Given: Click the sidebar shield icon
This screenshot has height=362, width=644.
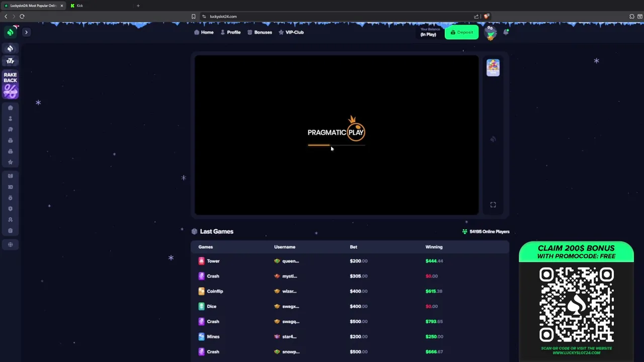Looking at the screenshot, I should coord(10,209).
